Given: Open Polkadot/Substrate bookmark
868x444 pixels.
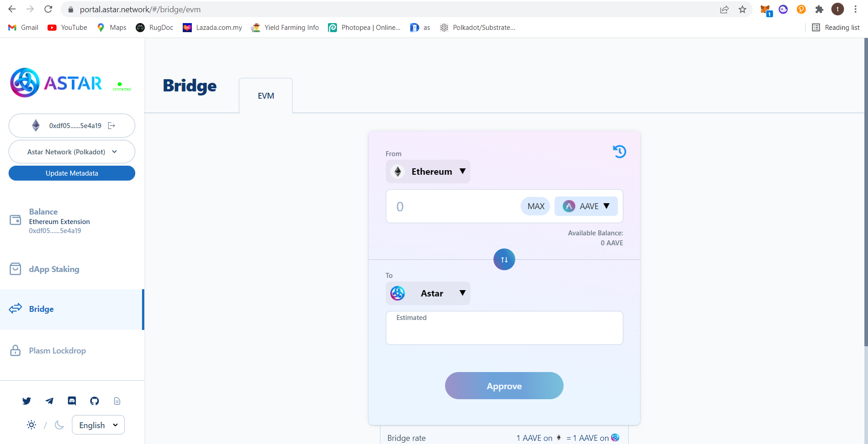Looking at the screenshot, I should (x=478, y=28).
